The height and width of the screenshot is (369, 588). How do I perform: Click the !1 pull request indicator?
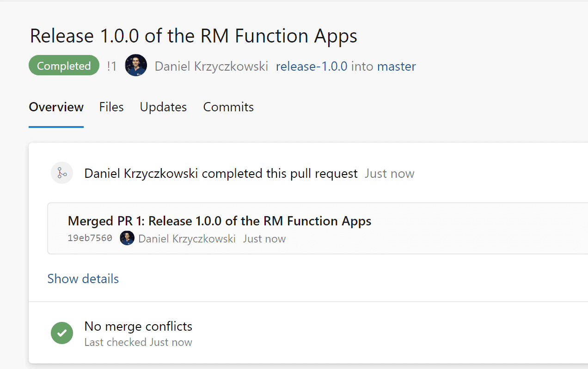coord(111,66)
